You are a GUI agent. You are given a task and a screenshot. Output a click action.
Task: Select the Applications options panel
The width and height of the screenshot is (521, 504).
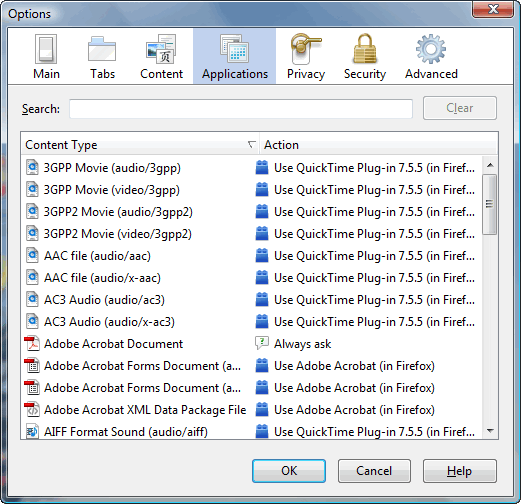point(235,56)
